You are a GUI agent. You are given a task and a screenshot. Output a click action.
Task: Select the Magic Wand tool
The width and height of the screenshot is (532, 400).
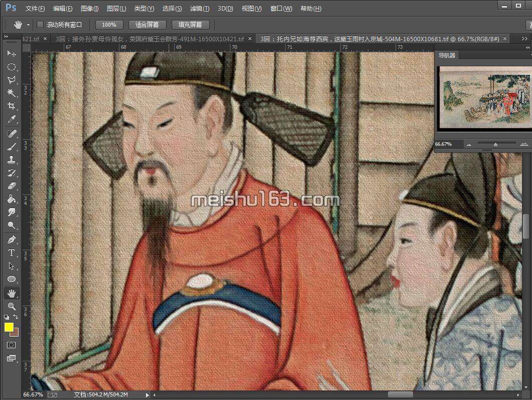[11, 93]
